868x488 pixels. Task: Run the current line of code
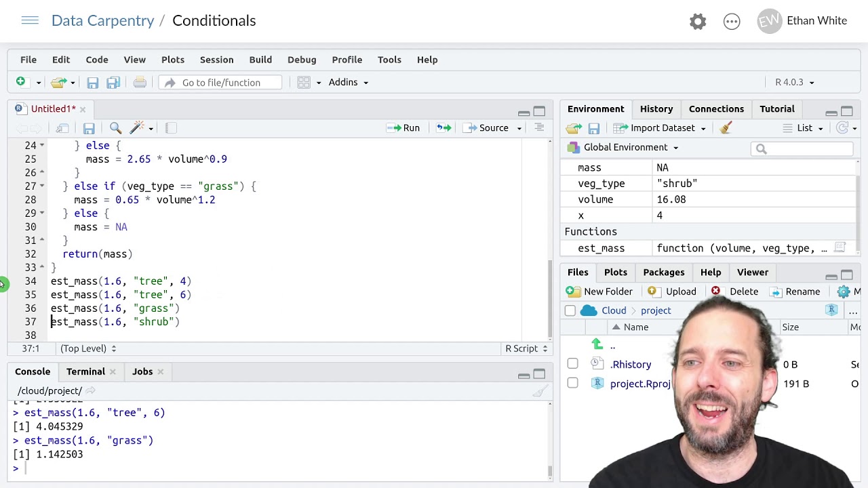click(403, 128)
